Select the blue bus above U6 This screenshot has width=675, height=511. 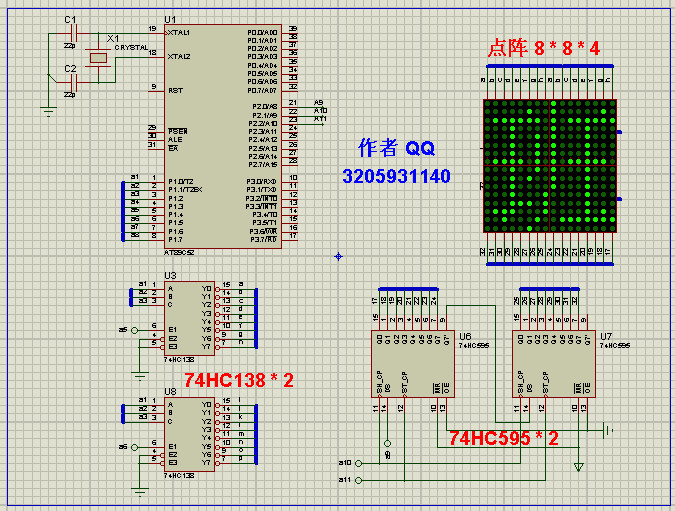tap(408, 289)
